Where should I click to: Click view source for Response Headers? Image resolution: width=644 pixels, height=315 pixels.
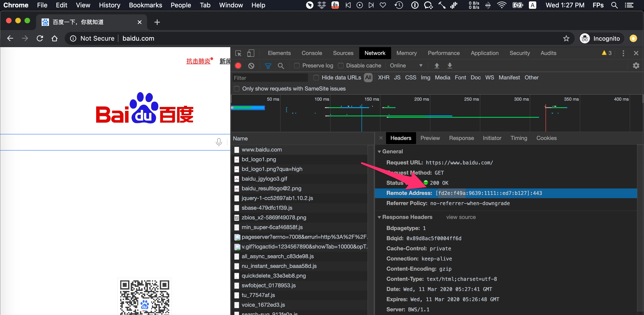461,217
